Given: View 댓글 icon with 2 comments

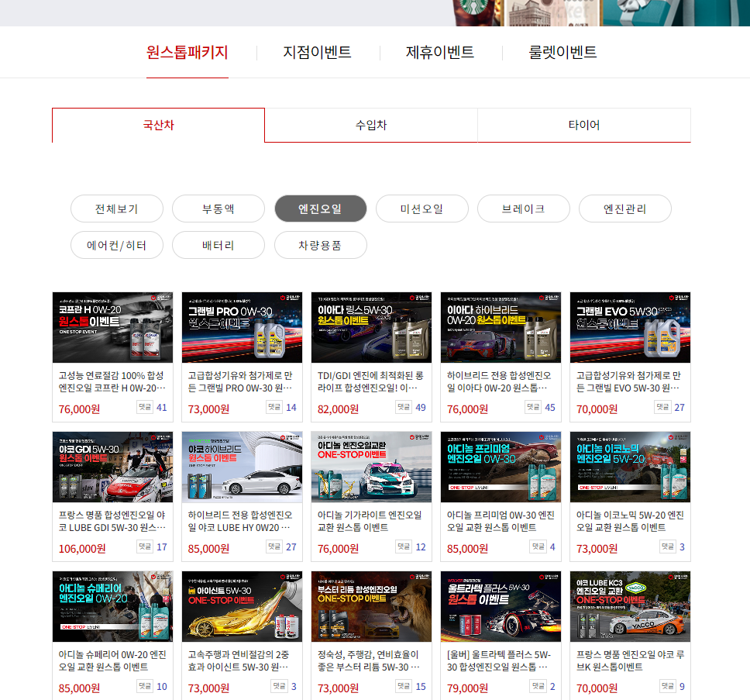Looking at the screenshot, I should [538, 686].
